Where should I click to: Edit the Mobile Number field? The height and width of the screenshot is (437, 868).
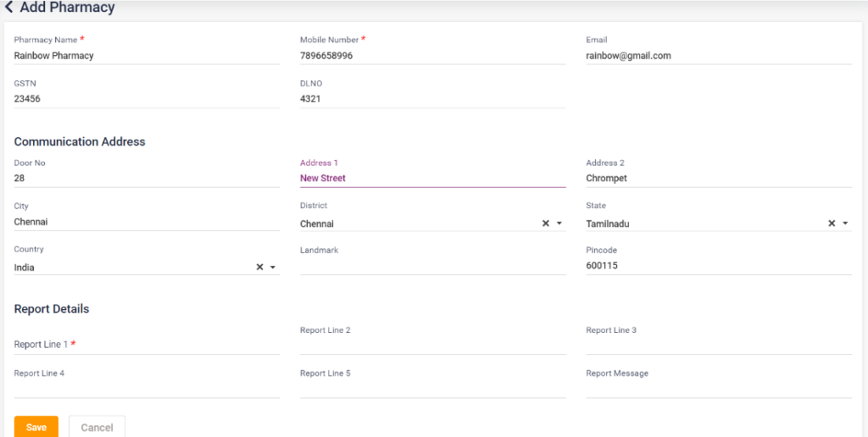click(x=431, y=56)
